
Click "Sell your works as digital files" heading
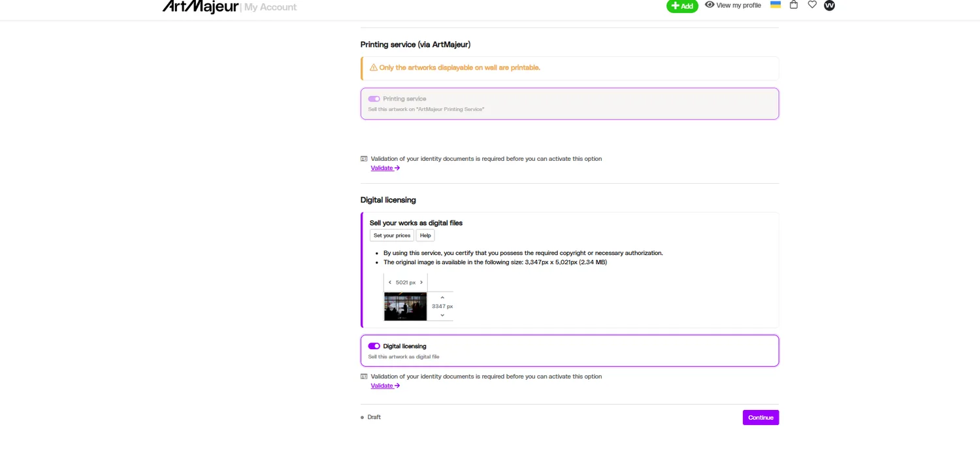point(416,223)
